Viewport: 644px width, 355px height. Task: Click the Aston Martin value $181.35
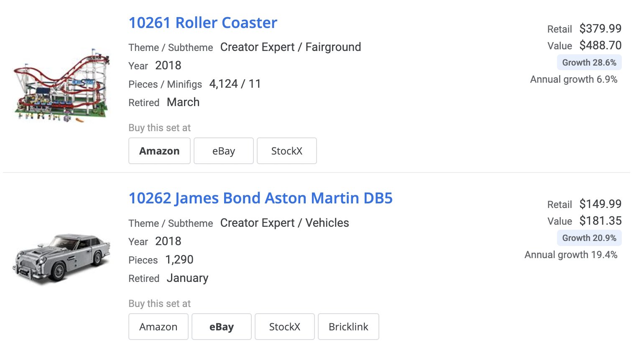point(601,221)
